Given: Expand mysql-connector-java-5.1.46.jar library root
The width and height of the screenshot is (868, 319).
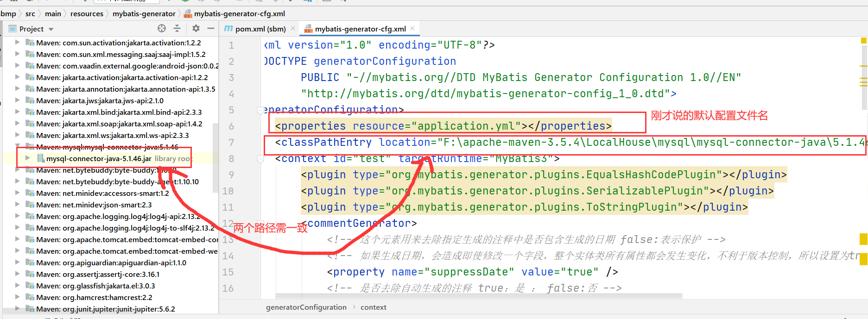Looking at the screenshot, I should pyautogui.click(x=27, y=158).
